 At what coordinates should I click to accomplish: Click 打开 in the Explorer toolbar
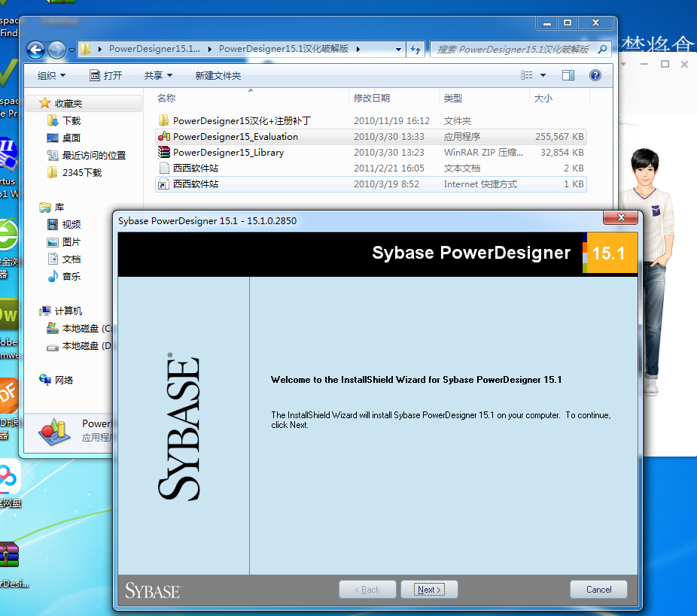click(105, 75)
